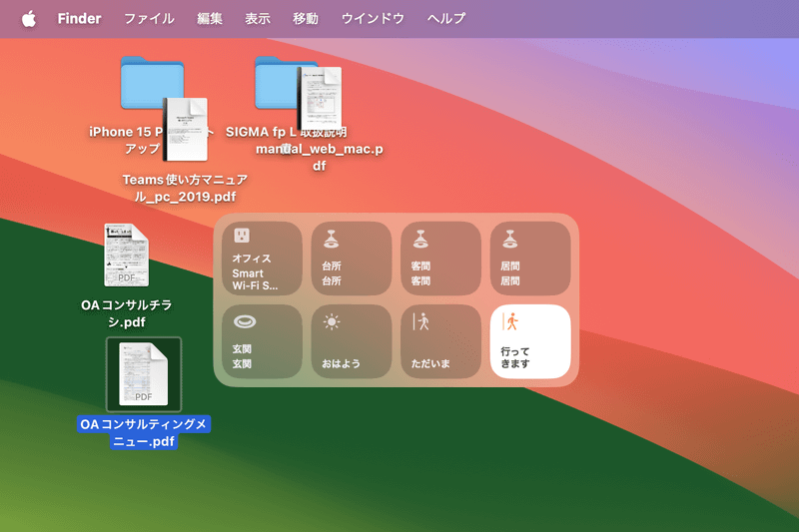
Task: Select the manual_web_mac.pdf document icon
Action: pyautogui.click(x=320, y=98)
